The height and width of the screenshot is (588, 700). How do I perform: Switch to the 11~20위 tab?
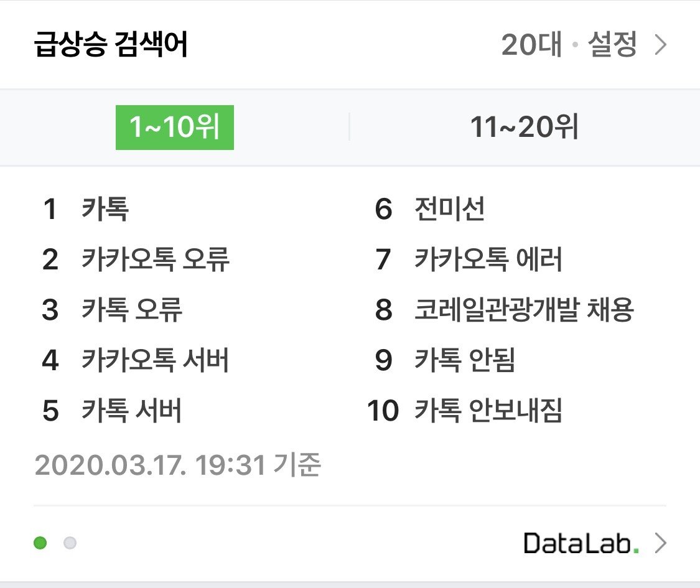(x=524, y=128)
